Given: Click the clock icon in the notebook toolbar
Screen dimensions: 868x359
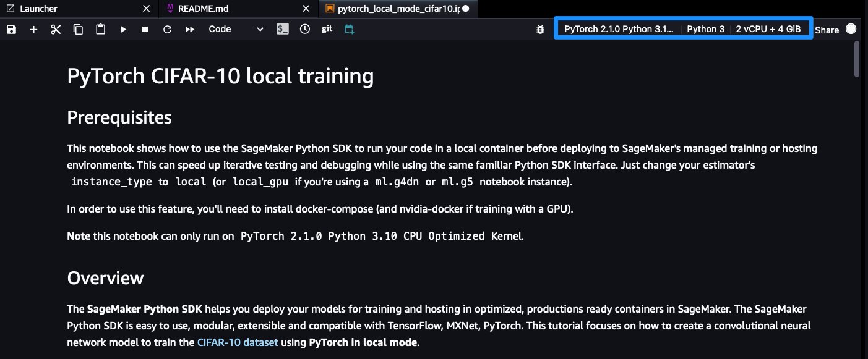Looking at the screenshot, I should [304, 29].
